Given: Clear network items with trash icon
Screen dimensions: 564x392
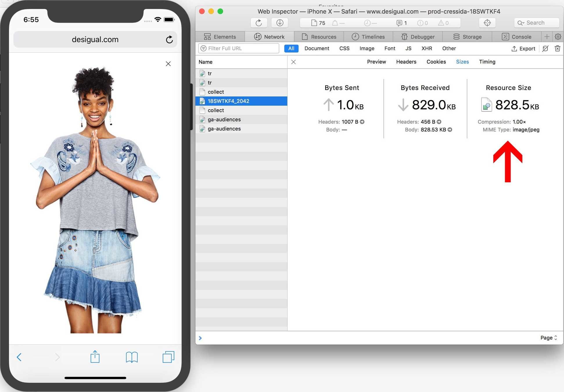Looking at the screenshot, I should tap(557, 48).
